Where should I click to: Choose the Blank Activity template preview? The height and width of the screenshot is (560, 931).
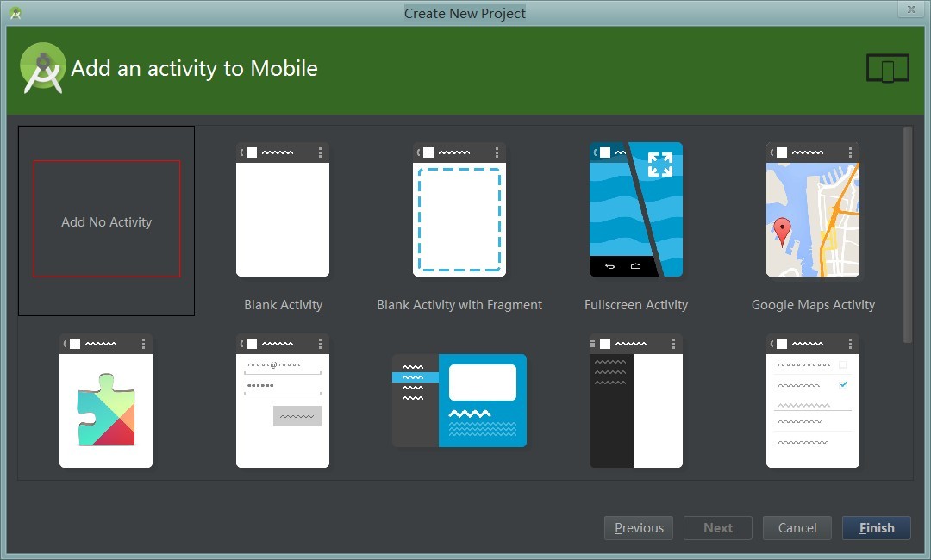283,209
